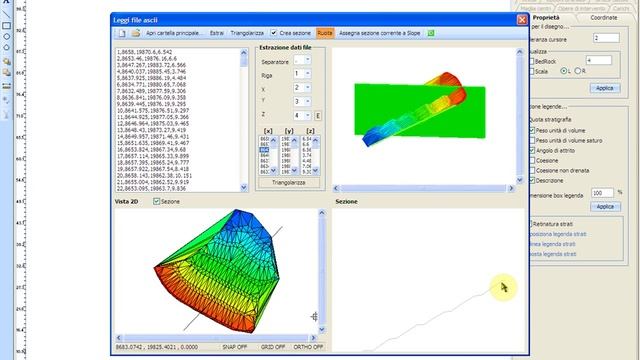The width and height of the screenshot is (640, 360).
Task: Enable the BedRock checkbox
Action: [531, 61]
